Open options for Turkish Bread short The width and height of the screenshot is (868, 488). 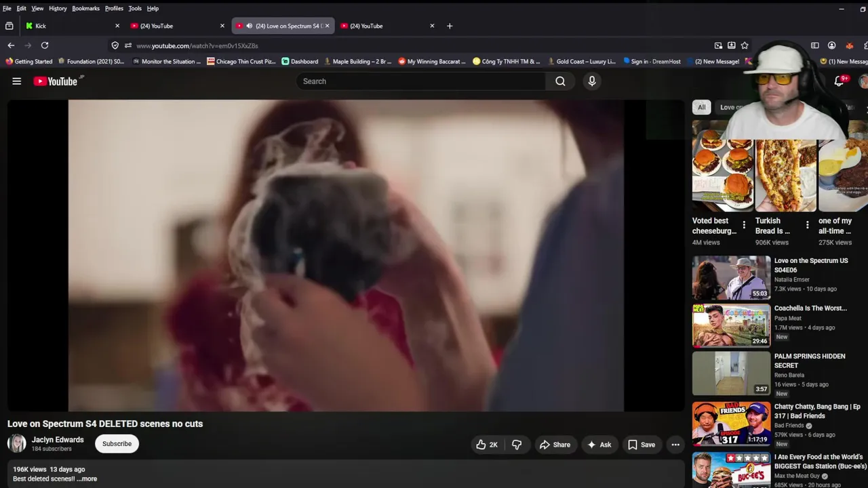[x=807, y=225]
